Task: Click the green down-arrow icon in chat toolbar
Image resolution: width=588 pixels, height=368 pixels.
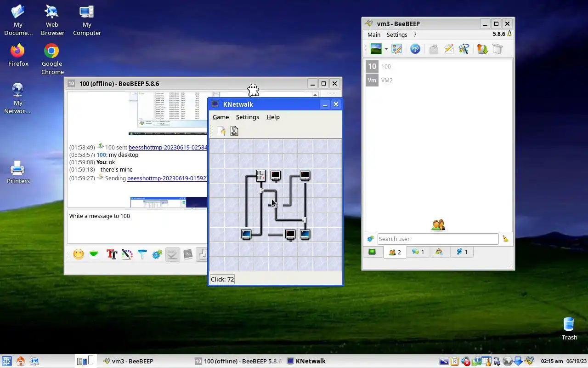Action: [x=94, y=254]
